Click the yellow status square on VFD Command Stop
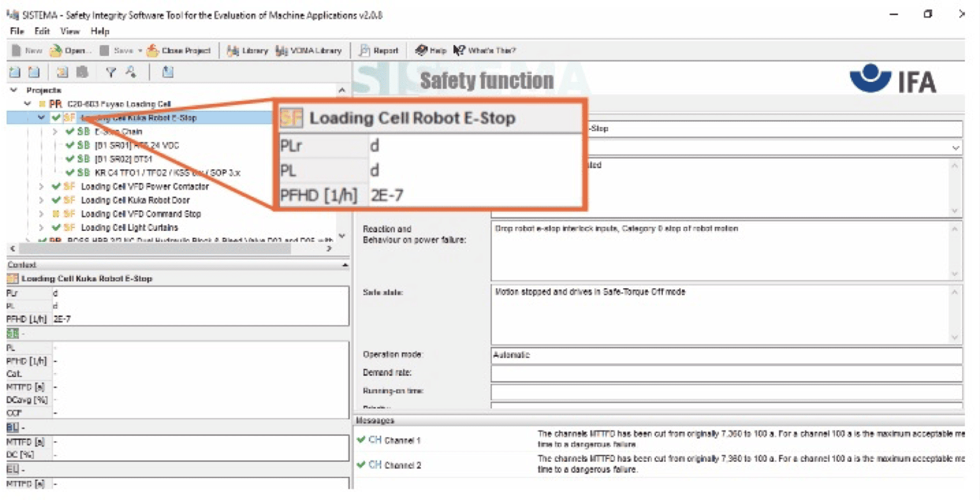This screenshot has width=980, height=500. (56, 214)
